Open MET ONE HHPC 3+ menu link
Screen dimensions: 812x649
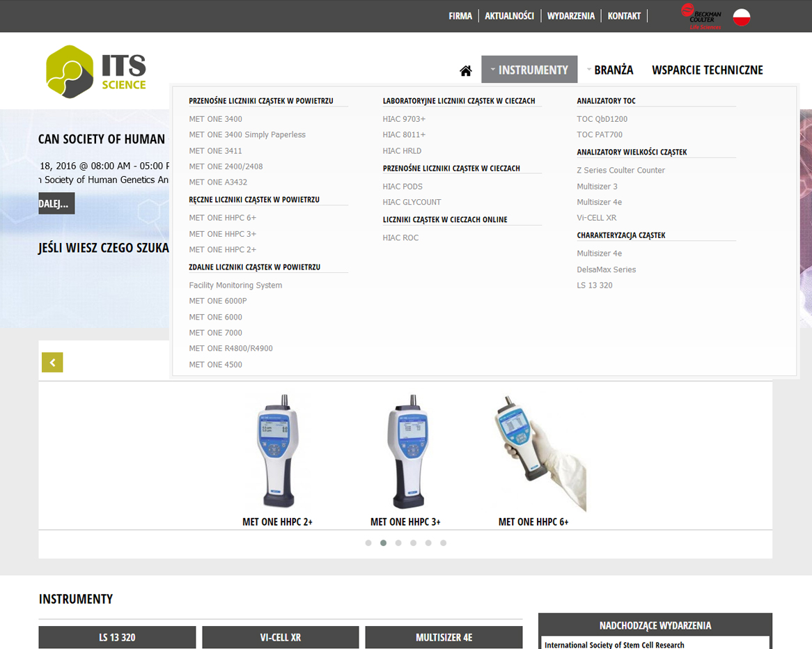tap(223, 234)
